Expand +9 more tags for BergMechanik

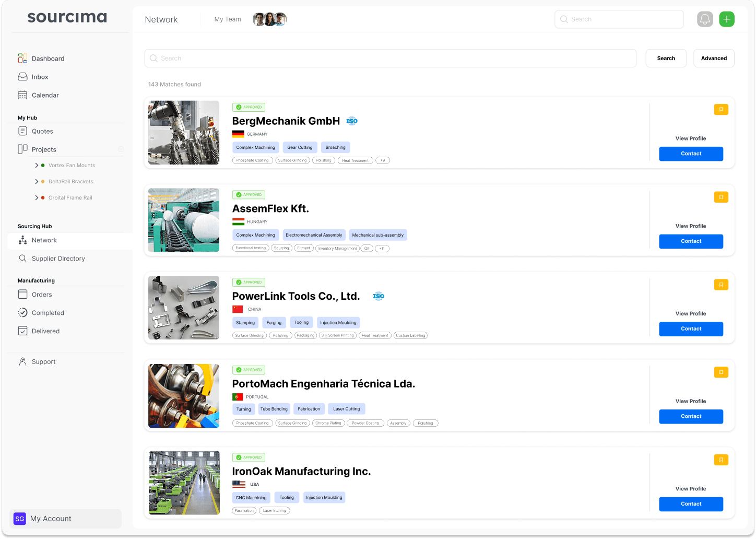pyautogui.click(x=383, y=161)
